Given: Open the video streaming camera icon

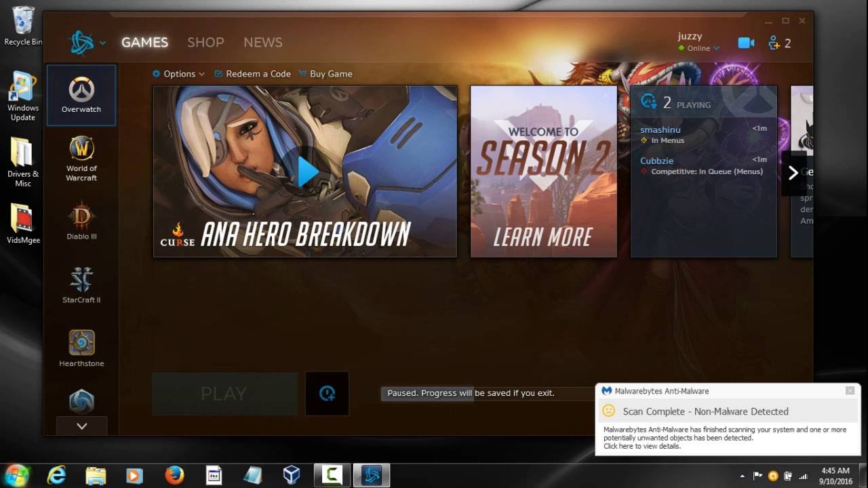Looking at the screenshot, I should click(x=746, y=43).
